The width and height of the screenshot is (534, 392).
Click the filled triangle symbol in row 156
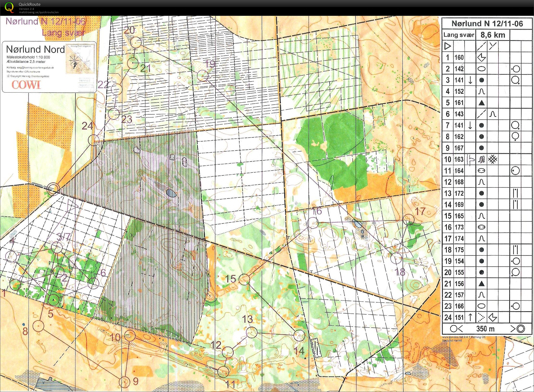pyautogui.click(x=481, y=284)
